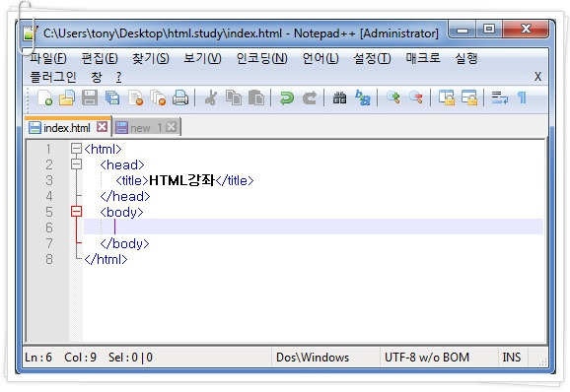Toggle show all characters pilcrow icon

pyautogui.click(x=522, y=98)
